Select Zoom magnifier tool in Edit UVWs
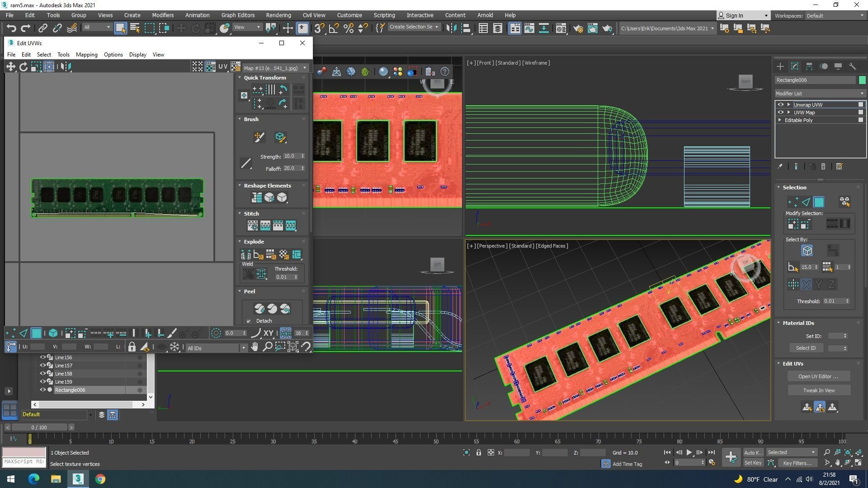Image resolution: width=868 pixels, height=488 pixels. [x=268, y=347]
